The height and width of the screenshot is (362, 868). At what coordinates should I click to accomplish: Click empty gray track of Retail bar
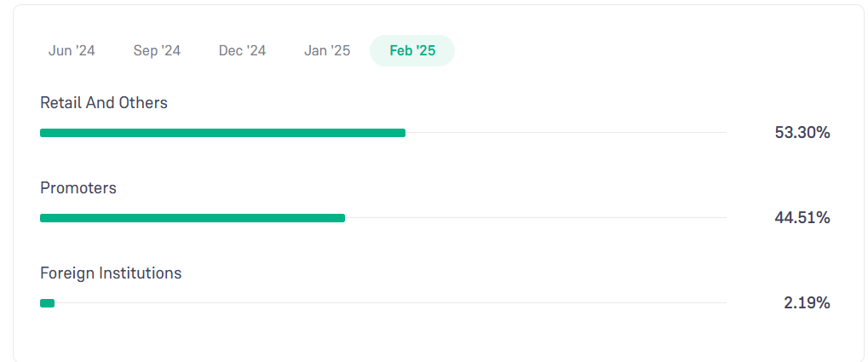566,133
